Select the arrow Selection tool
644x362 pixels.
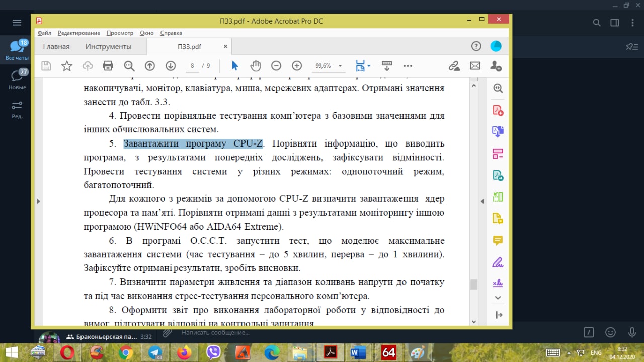[x=234, y=66]
